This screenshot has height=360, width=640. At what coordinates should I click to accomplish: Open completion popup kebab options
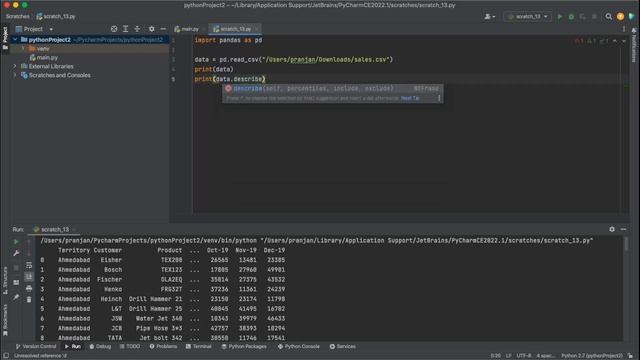pos(439,98)
